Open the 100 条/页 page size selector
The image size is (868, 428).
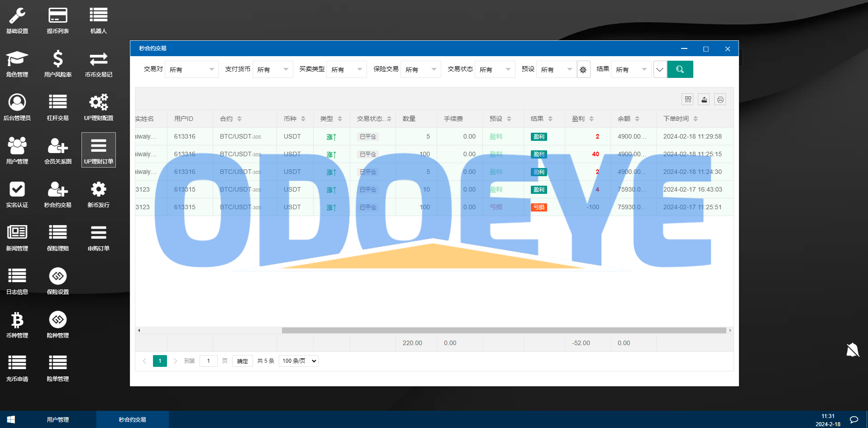pyautogui.click(x=299, y=361)
